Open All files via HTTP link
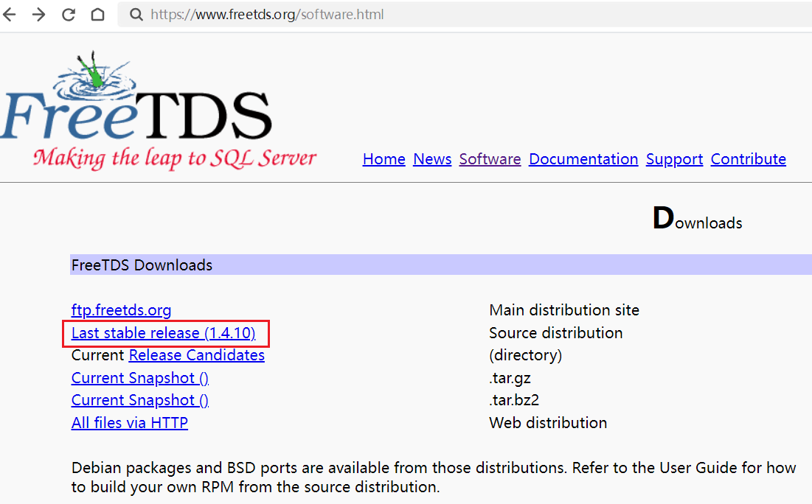812x504 pixels. tap(130, 423)
